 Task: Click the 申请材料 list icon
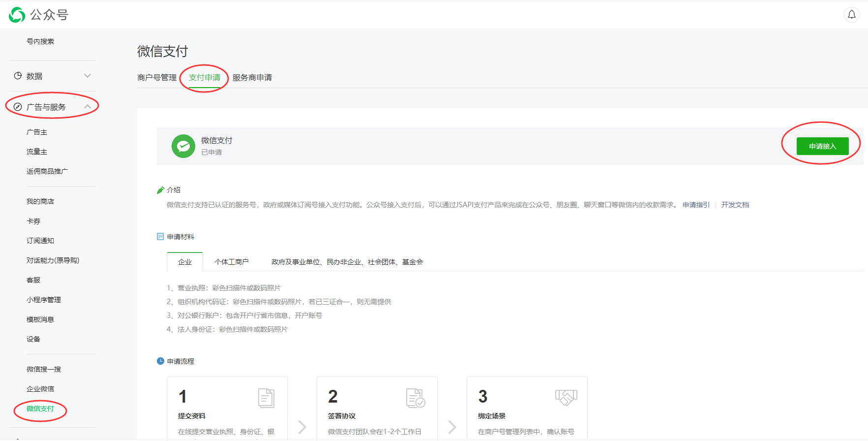160,237
